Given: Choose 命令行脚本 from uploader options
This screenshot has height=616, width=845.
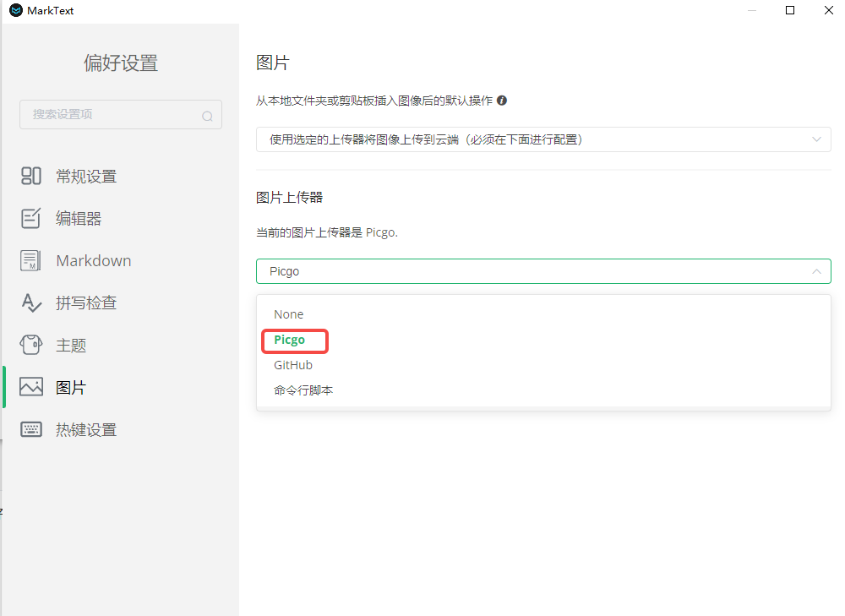Looking at the screenshot, I should click(x=303, y=390).
